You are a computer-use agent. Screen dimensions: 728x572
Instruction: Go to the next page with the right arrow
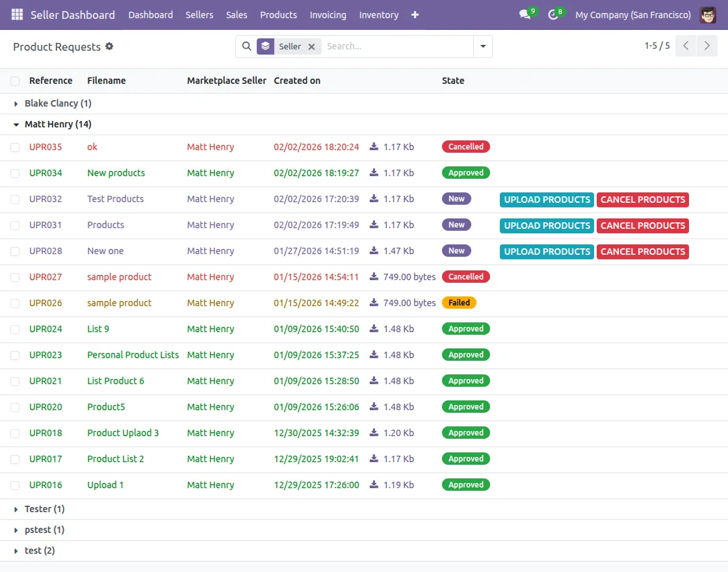coord(707,45)
